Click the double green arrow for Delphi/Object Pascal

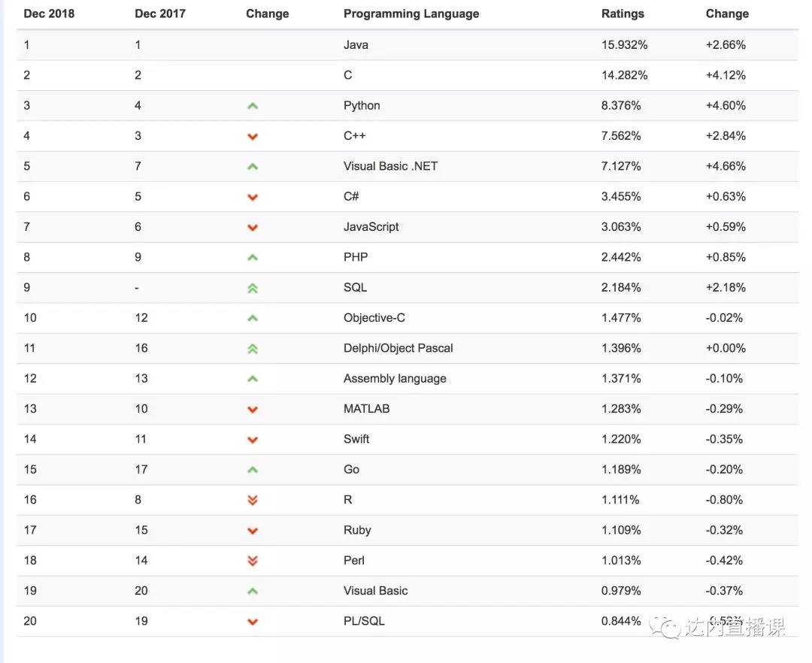252,349
